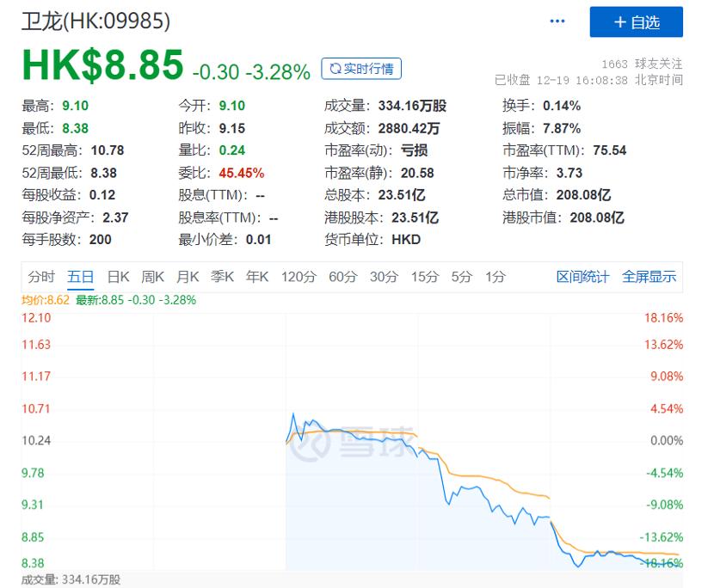This screenshot has height=588, width=714.
Task: Open the ellipsis more options menu
Action: pos(557,21)
